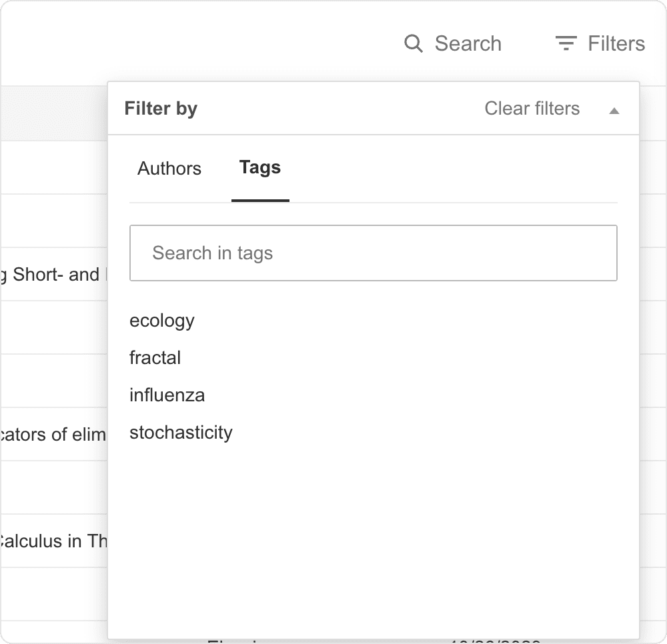667x644 pixels.
Task: Click the Filters label next to the funnel
Action: [616, 43]
